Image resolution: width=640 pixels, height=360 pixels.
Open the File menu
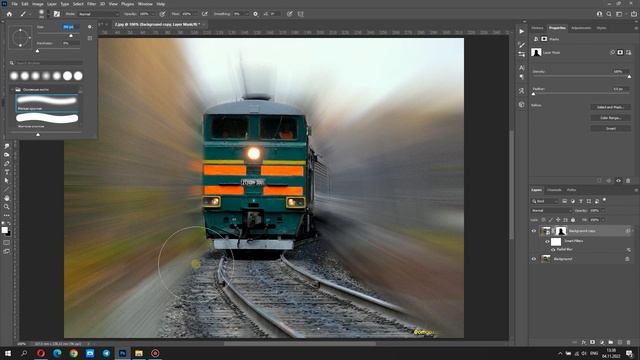tap(14, 4)
